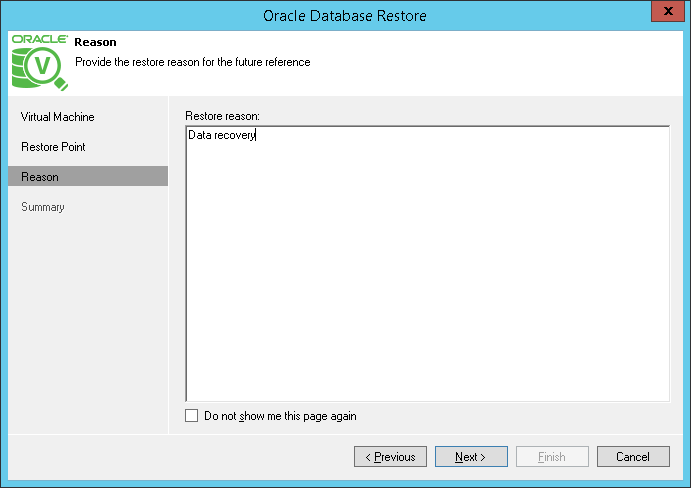The height and width of the screenshot is (488, 691).
Task: Click the Finish button
Action: [552, 456]
